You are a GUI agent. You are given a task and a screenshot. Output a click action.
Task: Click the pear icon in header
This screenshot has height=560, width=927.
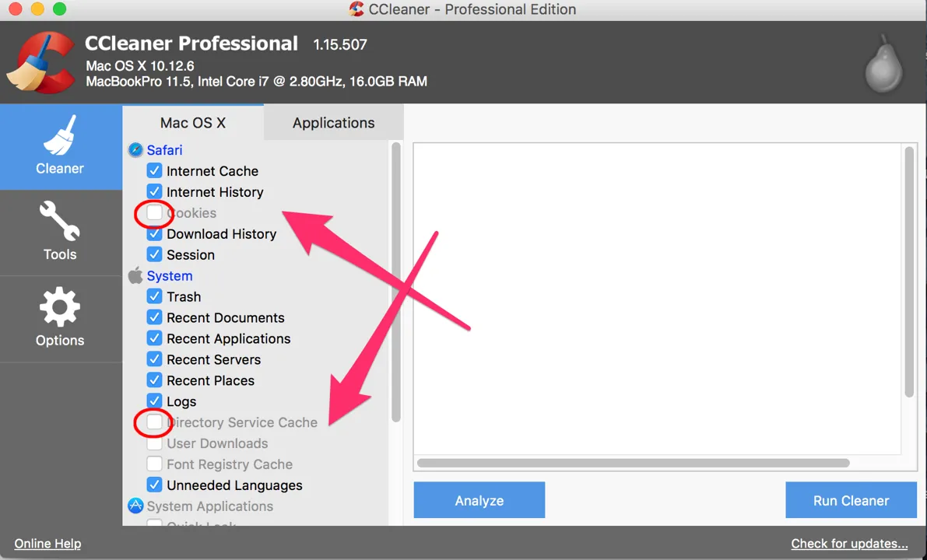pos(884,64)
